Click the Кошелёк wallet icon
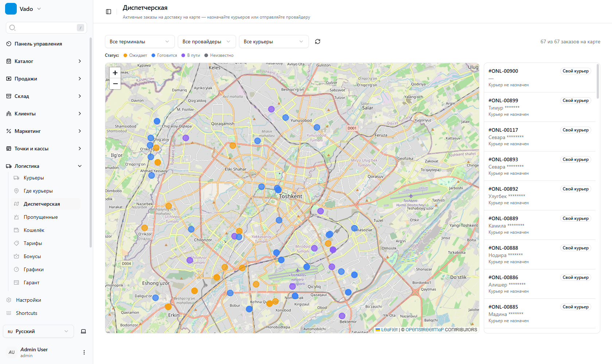This screenshot has height=364, width=612. [x=16, y=230]
